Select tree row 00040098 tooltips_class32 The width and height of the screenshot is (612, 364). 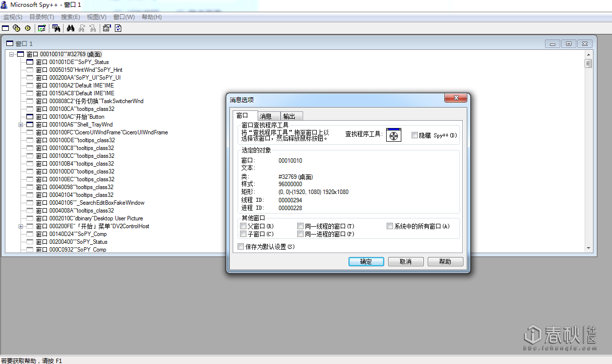click(75, 187)
